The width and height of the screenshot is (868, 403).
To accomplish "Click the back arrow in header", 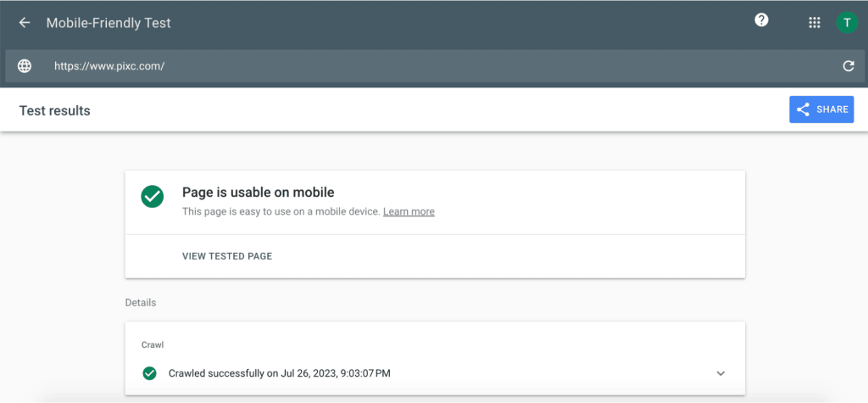I will coord(25,23).
